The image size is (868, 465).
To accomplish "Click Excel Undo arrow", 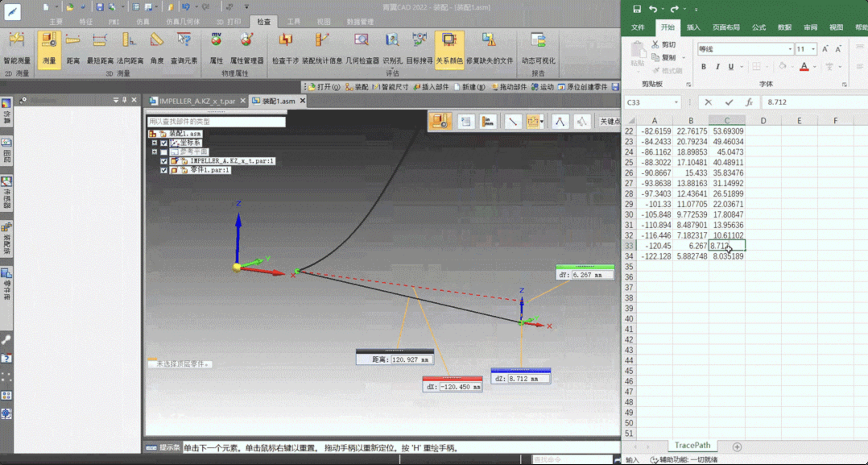I will coord(653,9).
